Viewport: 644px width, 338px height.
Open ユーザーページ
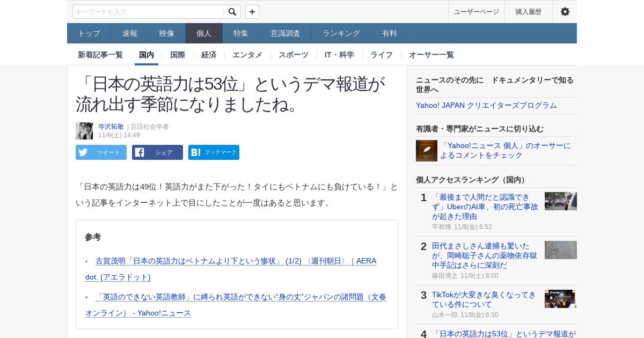coord(477,12)
